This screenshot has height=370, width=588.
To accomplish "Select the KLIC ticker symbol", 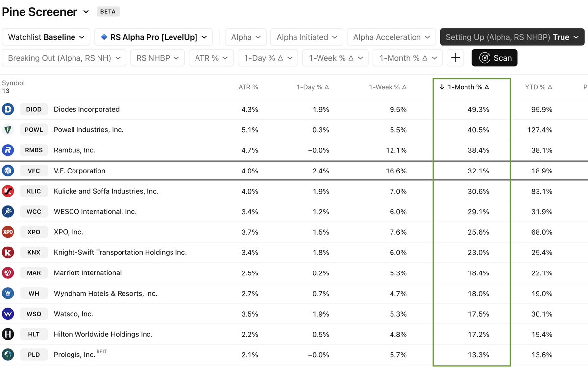I will 34,191.
